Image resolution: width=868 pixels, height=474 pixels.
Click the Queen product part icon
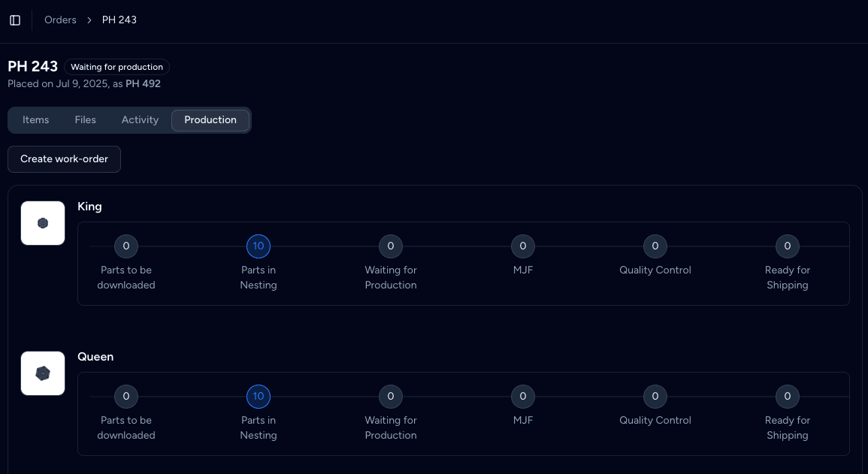[x=42, y=373]
